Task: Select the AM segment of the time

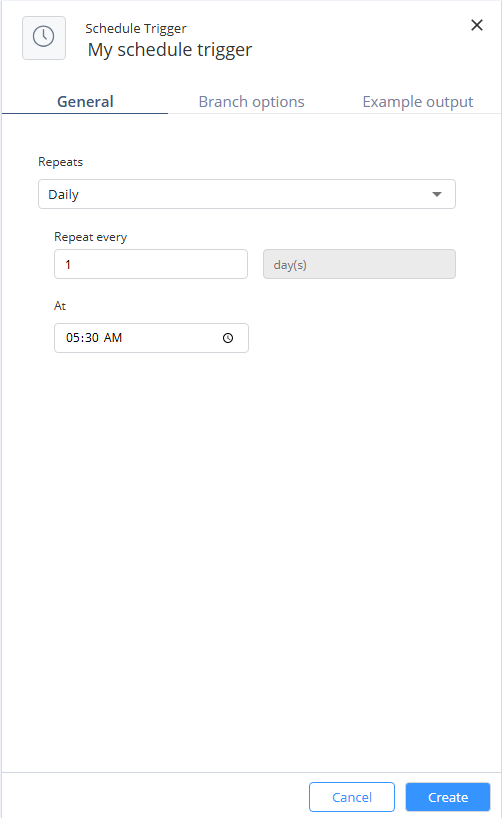Action: [x=113, y=338]
